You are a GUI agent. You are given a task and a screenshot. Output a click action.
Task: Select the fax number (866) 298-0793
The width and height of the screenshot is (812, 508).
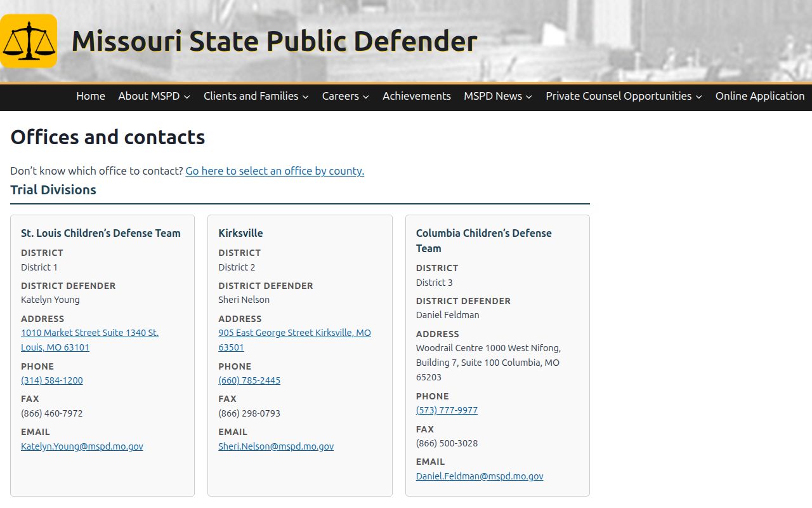(x=249, y=413)
